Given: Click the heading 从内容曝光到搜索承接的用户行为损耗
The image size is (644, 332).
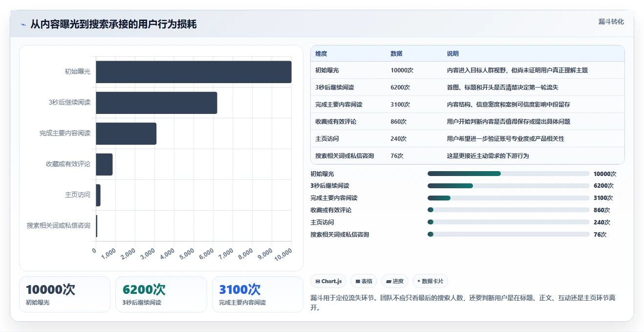Looking at the screenshot, I should coord(113,24).
